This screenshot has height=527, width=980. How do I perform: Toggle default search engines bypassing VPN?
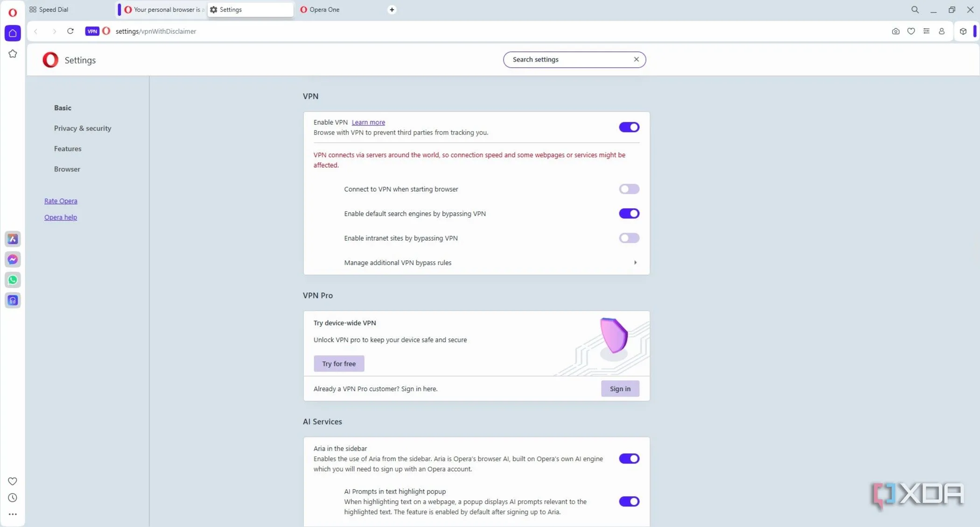(x=629, y=213)
